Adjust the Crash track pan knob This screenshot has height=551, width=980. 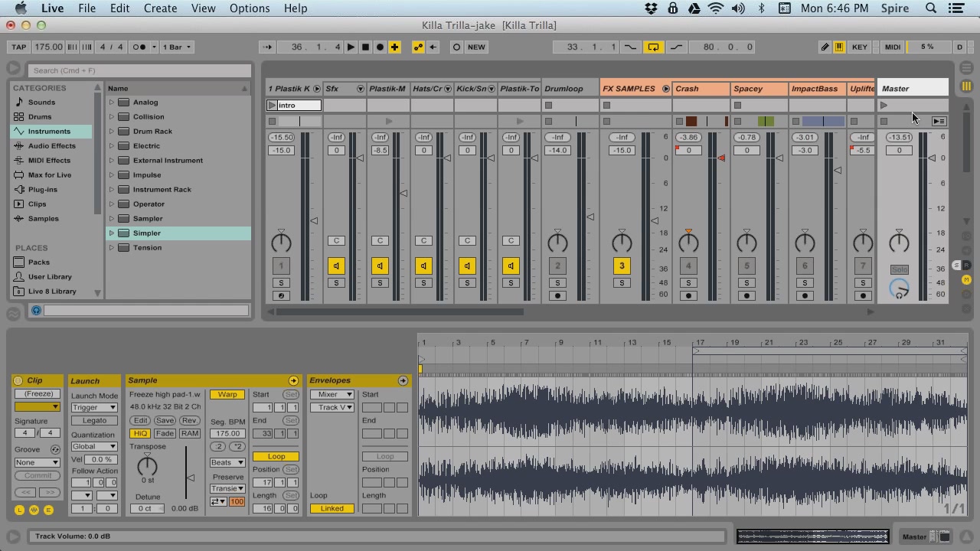tap(688, 243)
